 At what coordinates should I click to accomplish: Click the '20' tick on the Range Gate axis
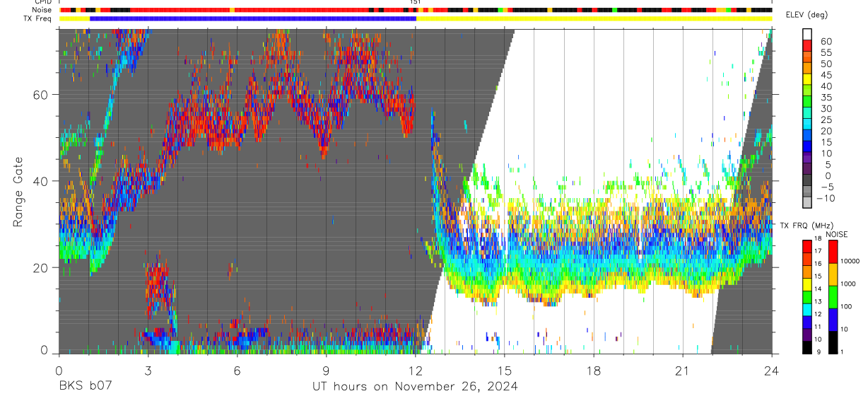[x=42, y=267]
